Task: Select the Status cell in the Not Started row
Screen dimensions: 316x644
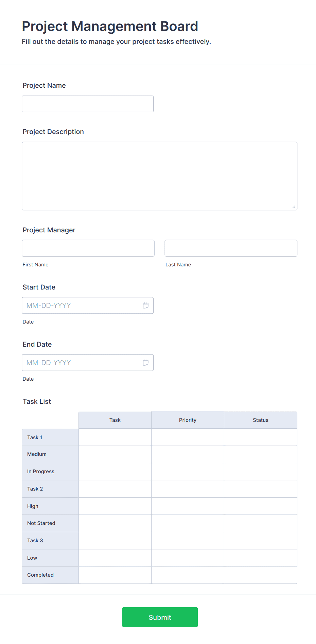Action: pyautogui.click(x=260, y=523)
